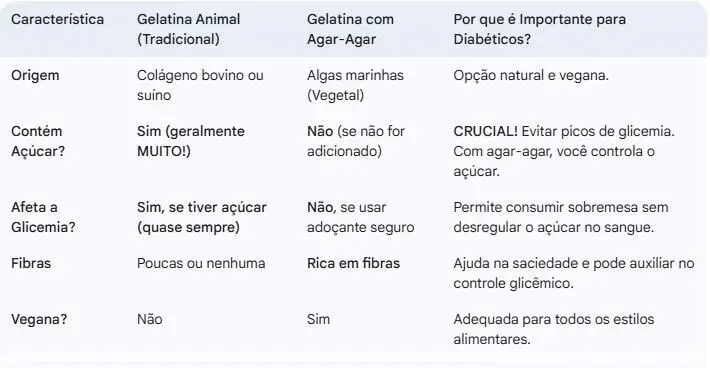Click the 'Gelatina Animal (Tradicional)' header

coord(189,29)
